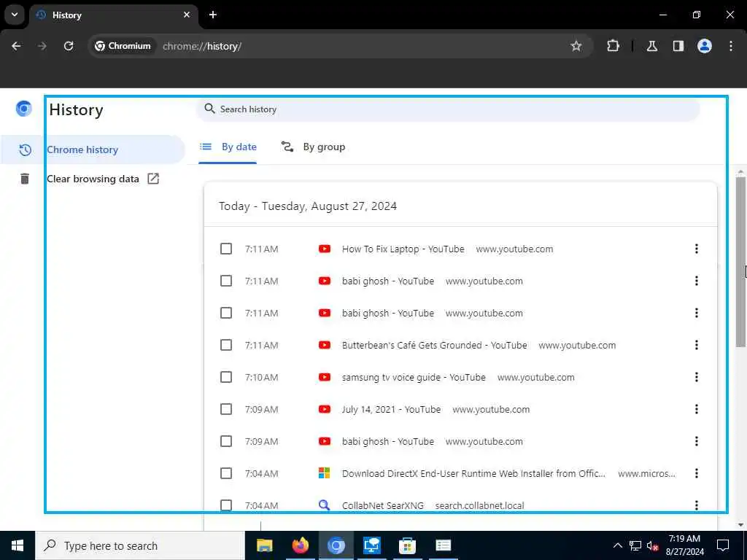This screenshot has height=560, width=747.
Task: Open the notification center icon
Action: pos(723,545)
